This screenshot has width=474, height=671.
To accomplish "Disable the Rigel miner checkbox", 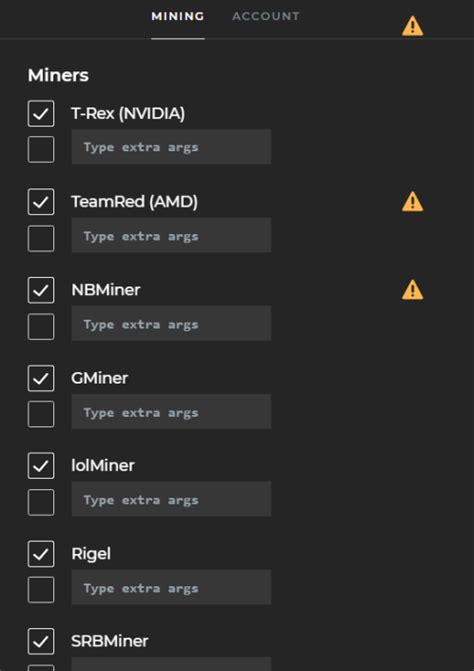I will coord(41,554).
